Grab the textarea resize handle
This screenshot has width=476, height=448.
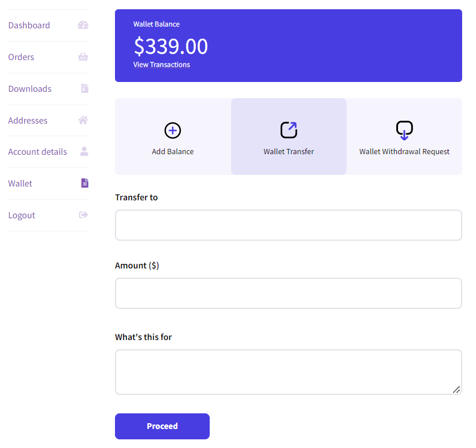point(456,390)
